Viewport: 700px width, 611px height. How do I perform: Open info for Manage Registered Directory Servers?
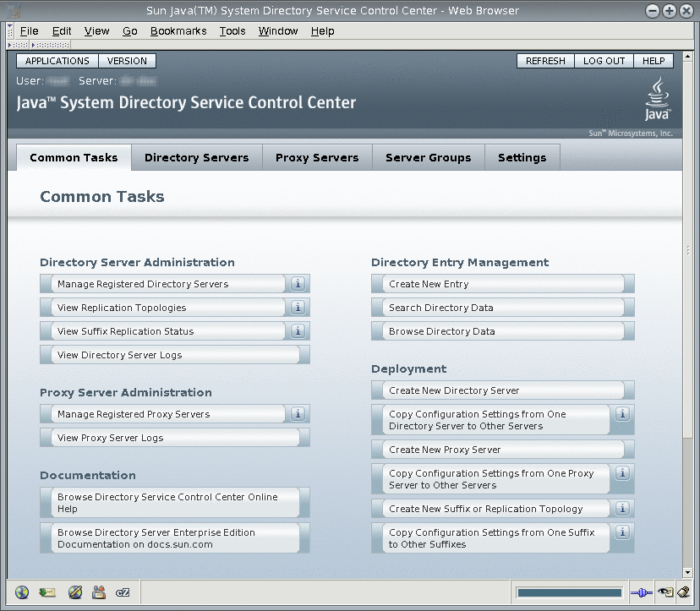pyautogui.click(x=298, y=284)
